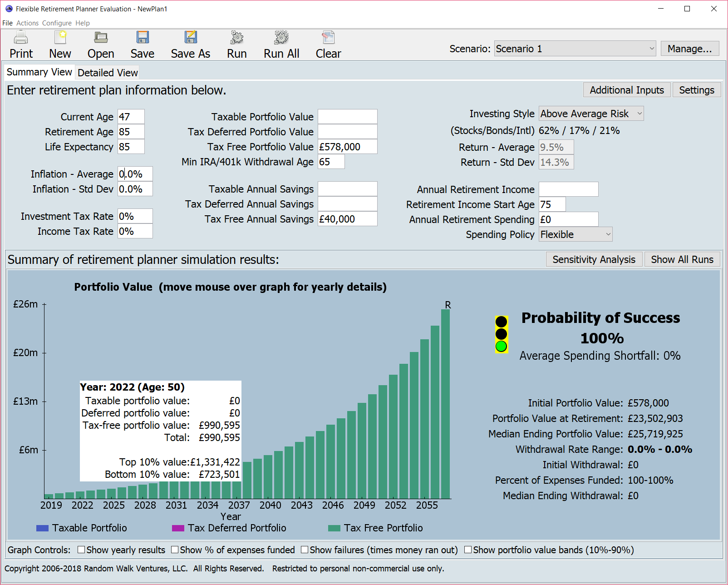Screen dimensions: 728x585
Task: Click the Sensitivity Analysis button
Action: tap(594, 259)
